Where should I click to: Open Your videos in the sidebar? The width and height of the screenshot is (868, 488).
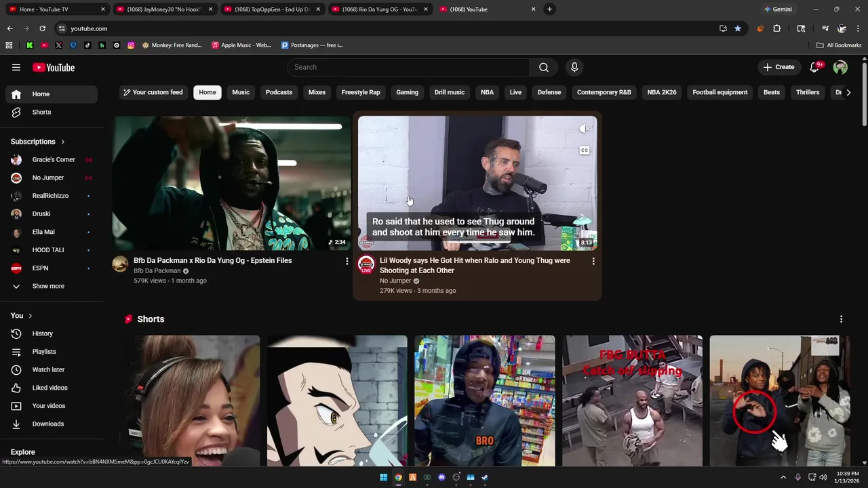[x=52, y=406]
